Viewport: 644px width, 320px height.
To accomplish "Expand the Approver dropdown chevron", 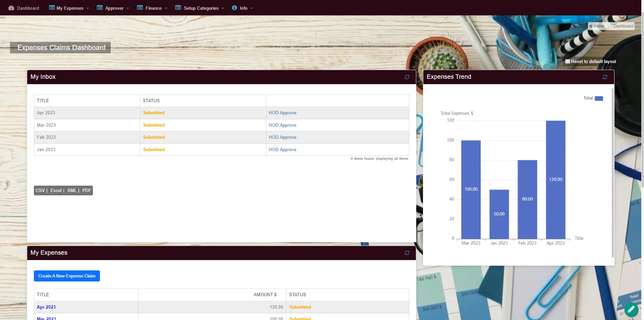I will click(x=128, y=8).
